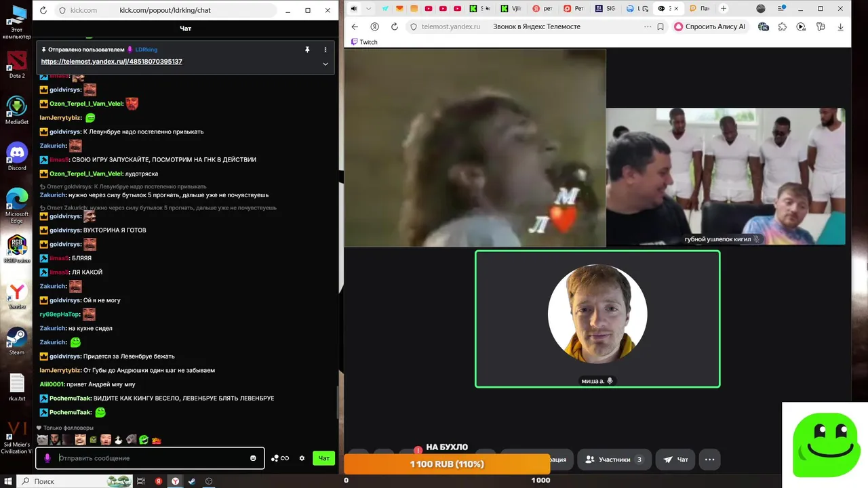Open the Telemost Чат button
Screen dimensions: 868x488
click(x=675, y=460)
